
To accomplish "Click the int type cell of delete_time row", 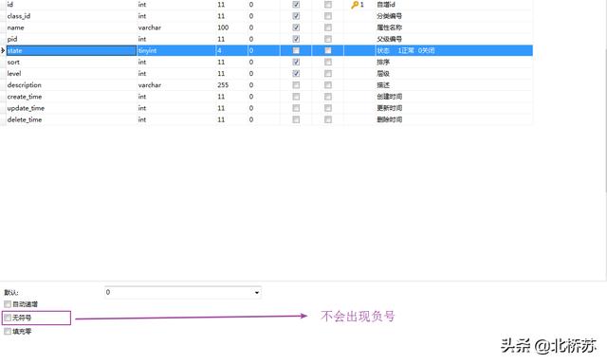I will tap(176, 119).
